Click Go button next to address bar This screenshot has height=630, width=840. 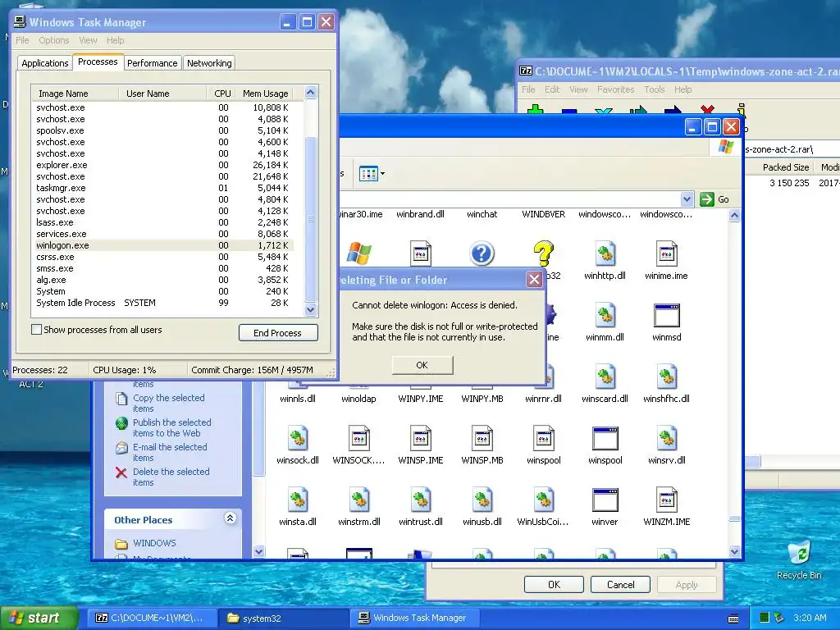tap(714, 199)
